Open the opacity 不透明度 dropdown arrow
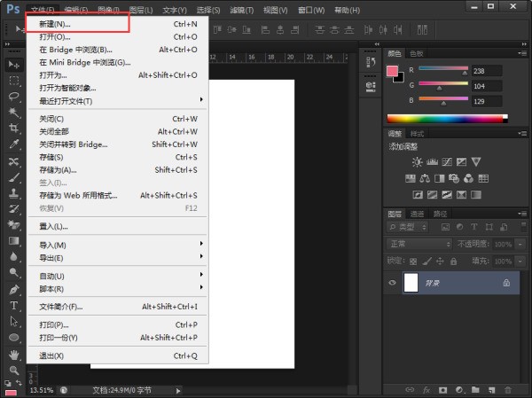532x398 pixels. [x=520, y=244]
